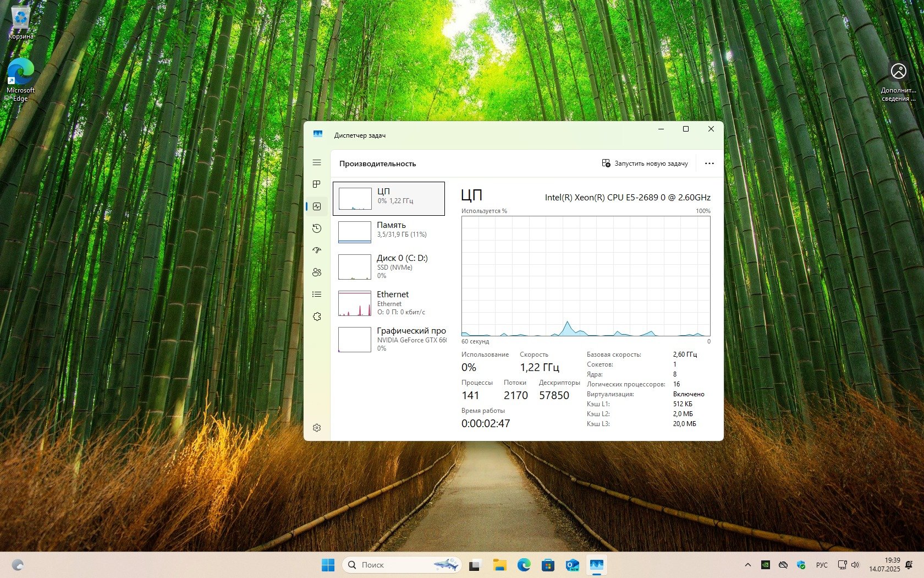924x578 pixels.
Task: Select the Performance page icon
Action: pos(317,206)
